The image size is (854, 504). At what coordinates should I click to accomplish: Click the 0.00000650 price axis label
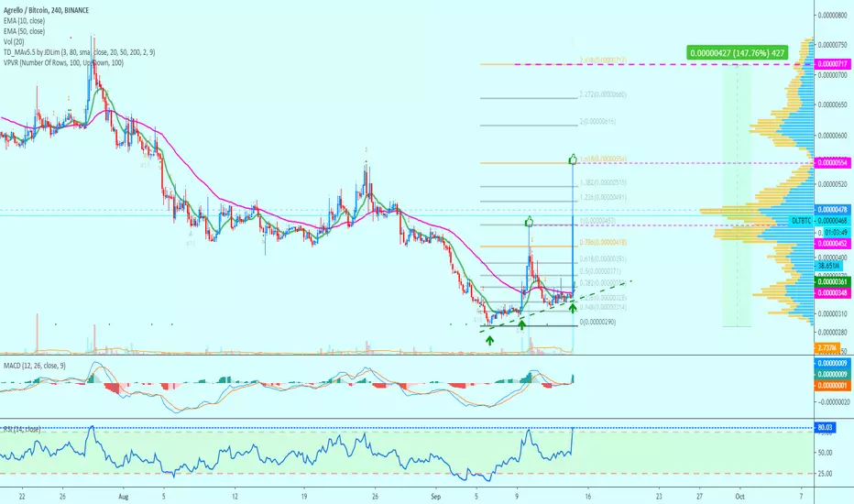pos(833,104)
